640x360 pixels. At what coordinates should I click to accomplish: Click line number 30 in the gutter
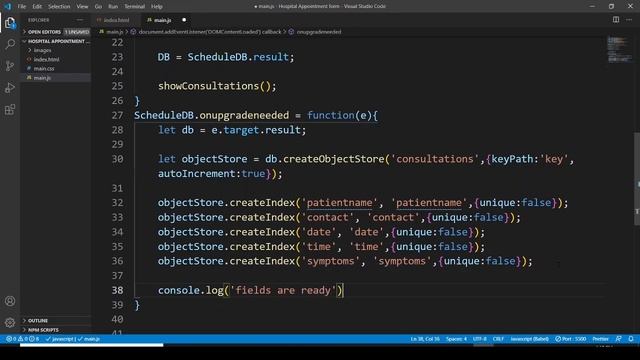(x=118, y=159)
